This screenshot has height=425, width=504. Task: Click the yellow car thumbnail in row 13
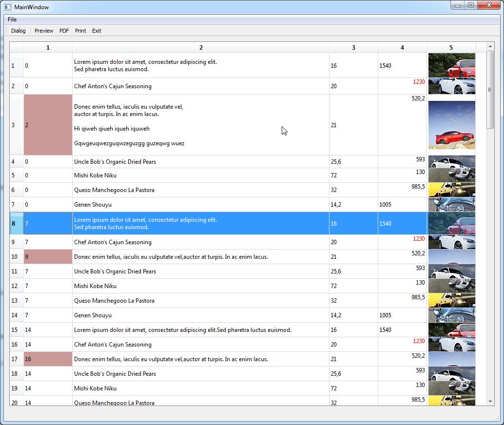[x=452, y=300]
